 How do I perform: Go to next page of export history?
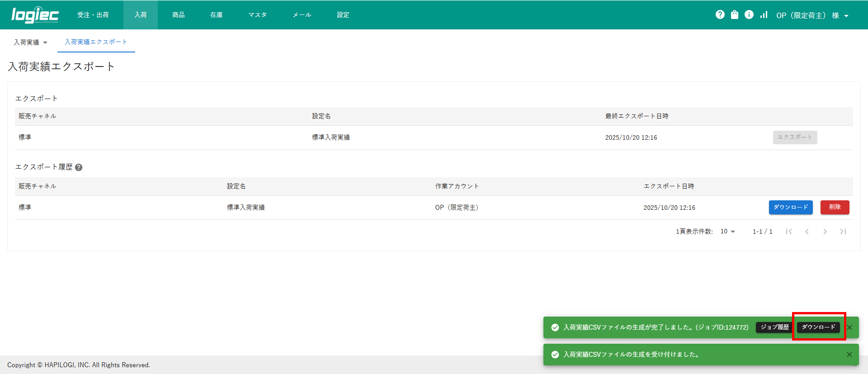(x=825, y=232)
